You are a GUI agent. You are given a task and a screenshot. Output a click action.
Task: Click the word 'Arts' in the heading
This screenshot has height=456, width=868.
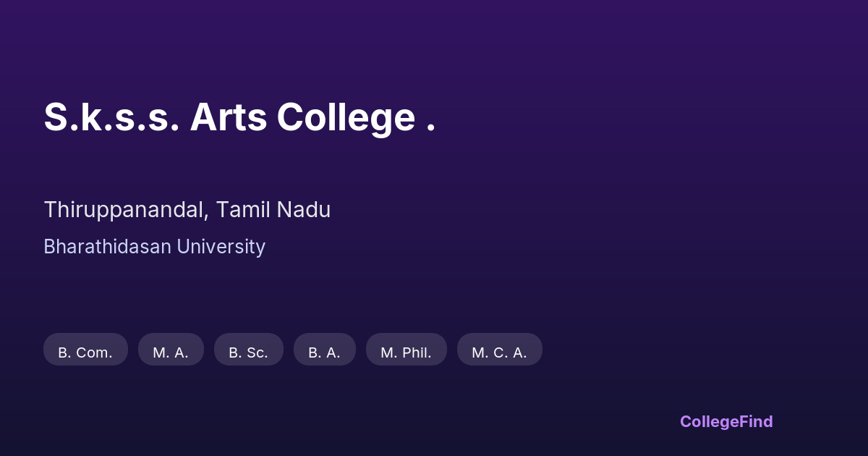pos(228,117)
